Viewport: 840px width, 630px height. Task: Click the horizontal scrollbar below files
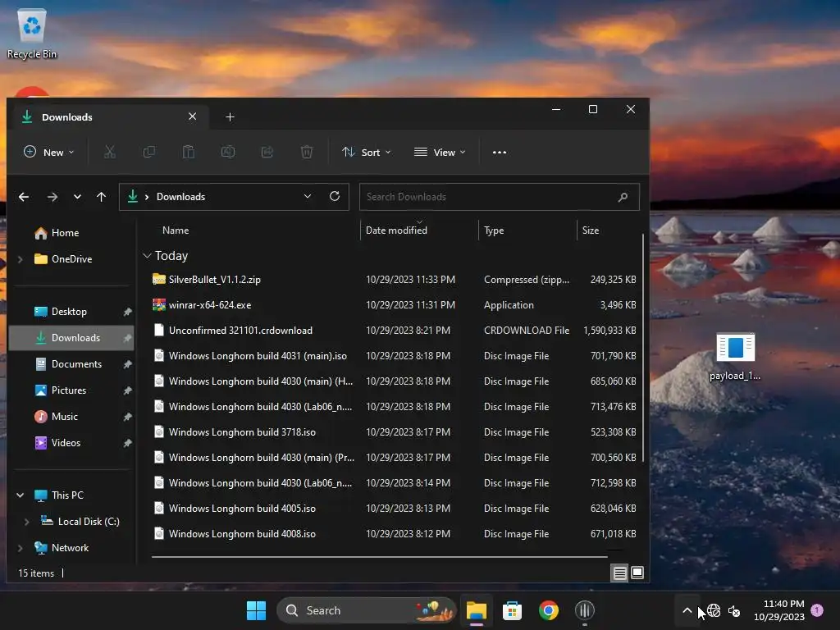pos(379,557)
